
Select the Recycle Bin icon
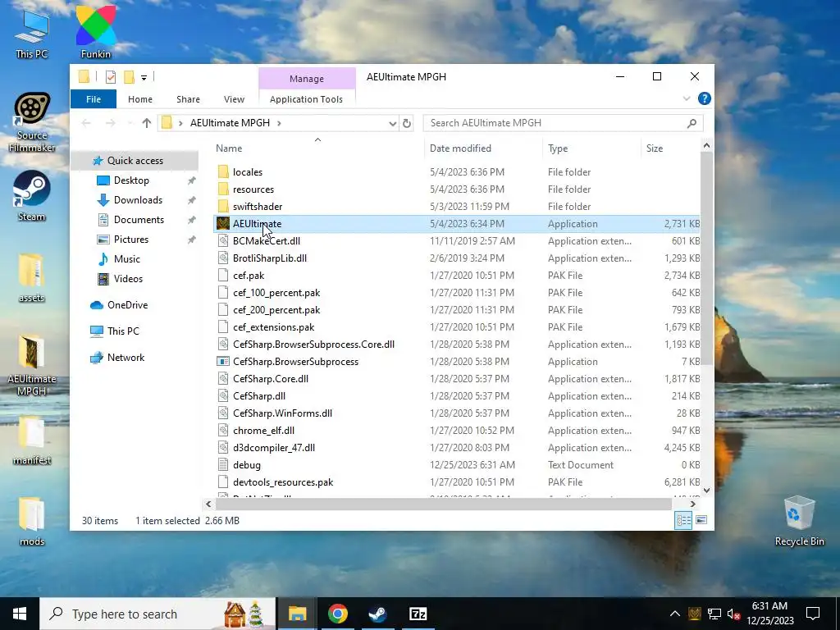coord(799,521)
